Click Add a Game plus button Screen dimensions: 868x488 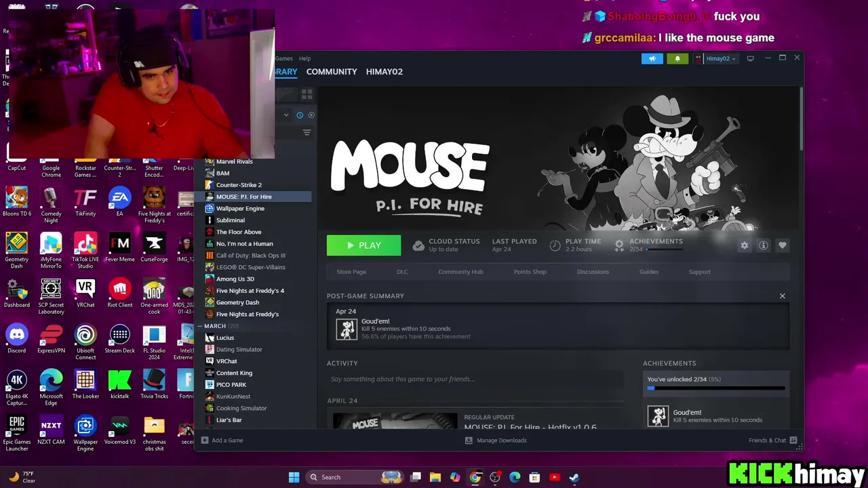[205, 441]
